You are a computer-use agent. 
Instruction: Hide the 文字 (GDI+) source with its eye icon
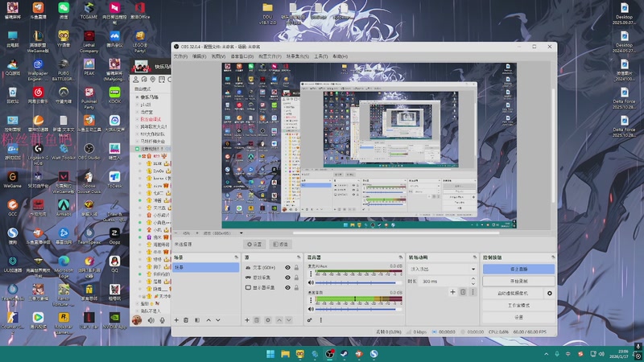click(x=287, y=268)
